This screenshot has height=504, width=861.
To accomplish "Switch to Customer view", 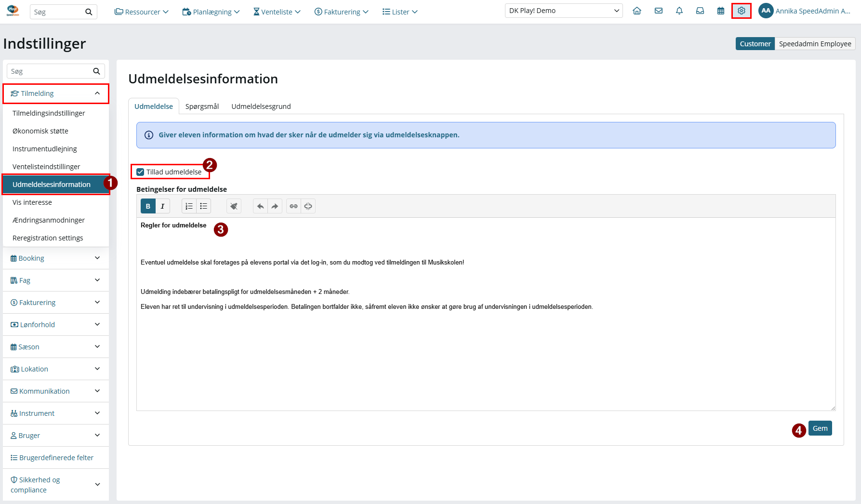I will [x=755, y=44].
